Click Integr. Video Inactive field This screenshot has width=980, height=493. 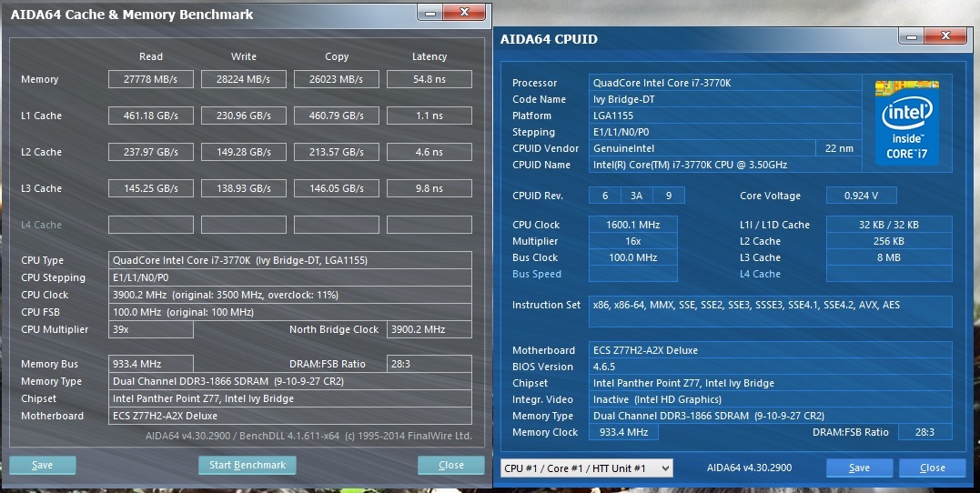point(770,399)
